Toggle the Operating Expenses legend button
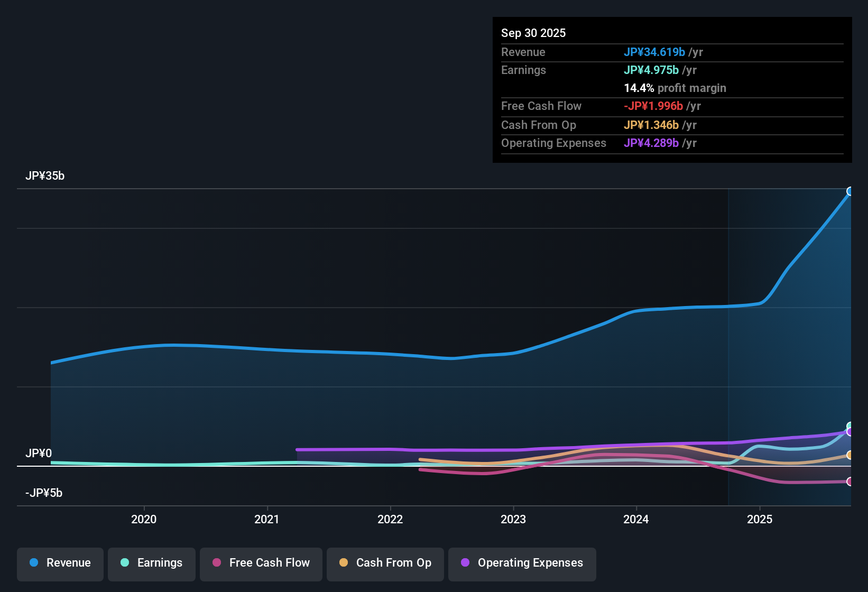Screen dimensions: 868x592 (x=522, y=564)
